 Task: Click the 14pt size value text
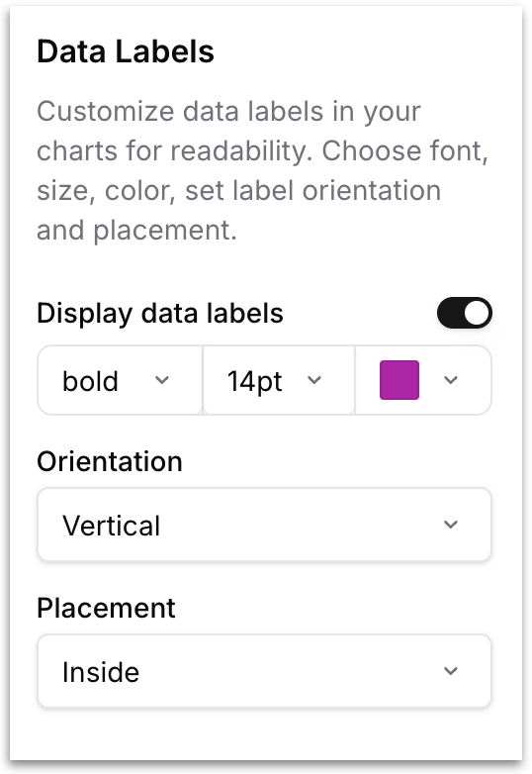click(255, 382)
